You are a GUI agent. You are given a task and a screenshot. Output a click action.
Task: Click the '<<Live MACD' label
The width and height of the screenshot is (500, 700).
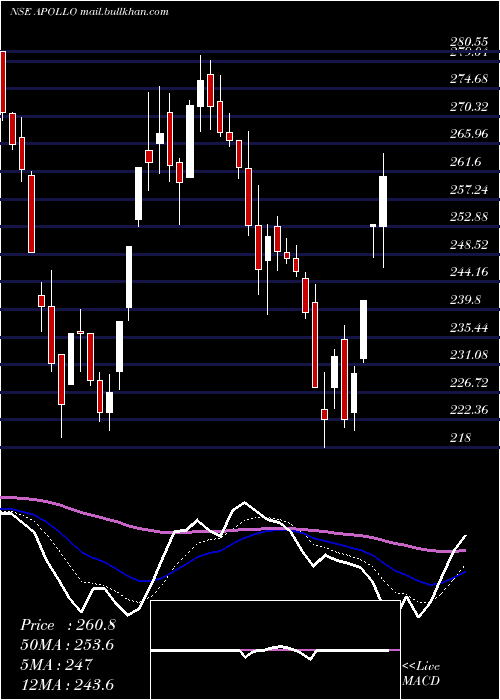pos(421,673)
